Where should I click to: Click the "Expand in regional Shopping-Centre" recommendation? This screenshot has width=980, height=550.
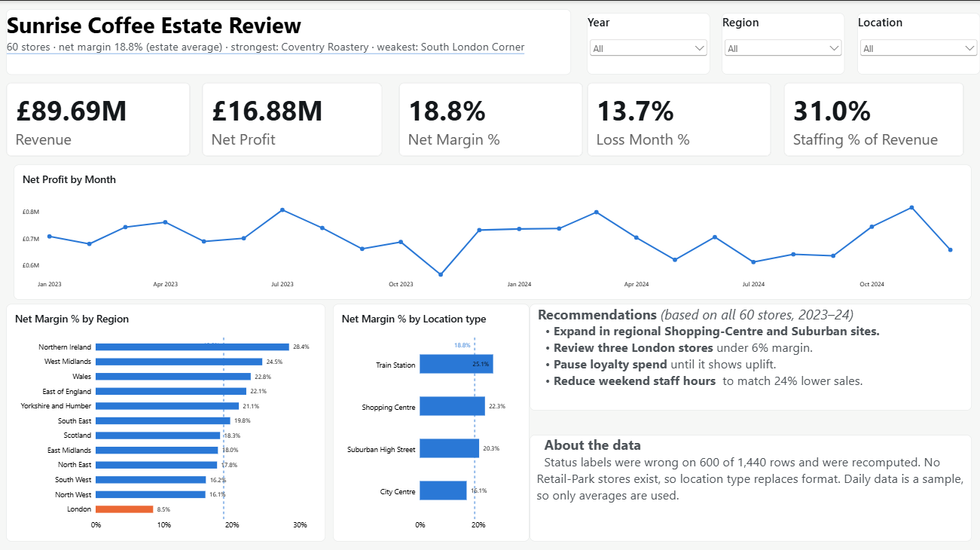pyautogui.click(x=716, y=331)
